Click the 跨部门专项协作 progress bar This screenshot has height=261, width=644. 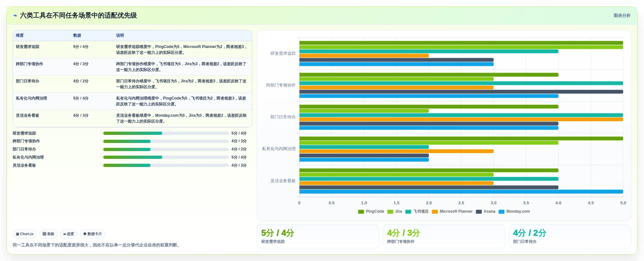tap(166, 141)
